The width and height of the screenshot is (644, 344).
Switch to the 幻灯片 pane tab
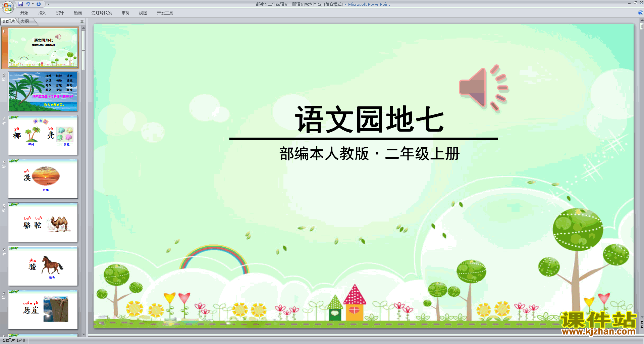pos(9,21)
